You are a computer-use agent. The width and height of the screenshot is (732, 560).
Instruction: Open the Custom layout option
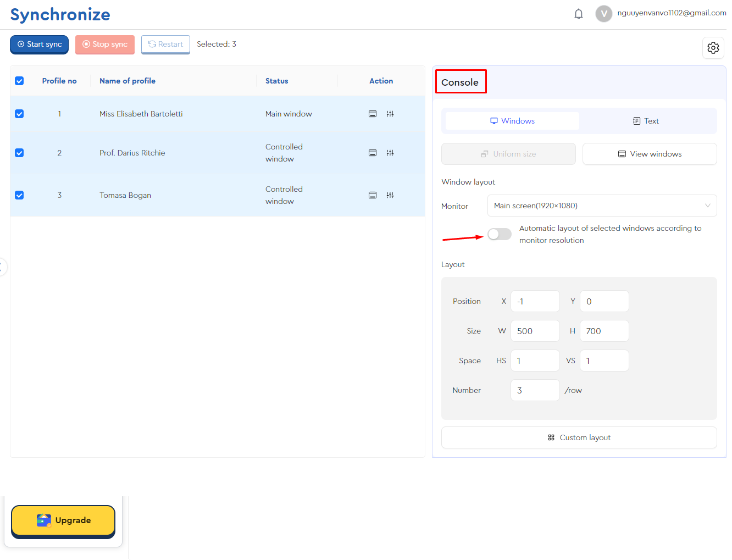point(579,437)
